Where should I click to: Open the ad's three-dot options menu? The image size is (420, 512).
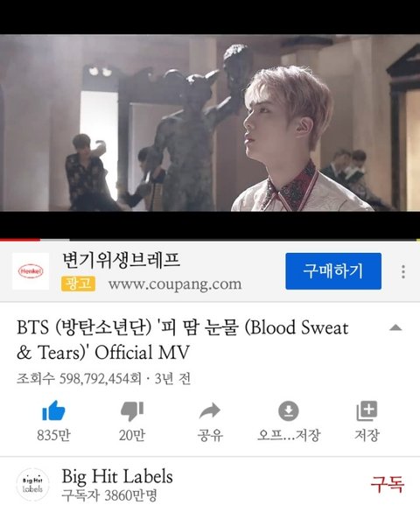coord(403,271)
